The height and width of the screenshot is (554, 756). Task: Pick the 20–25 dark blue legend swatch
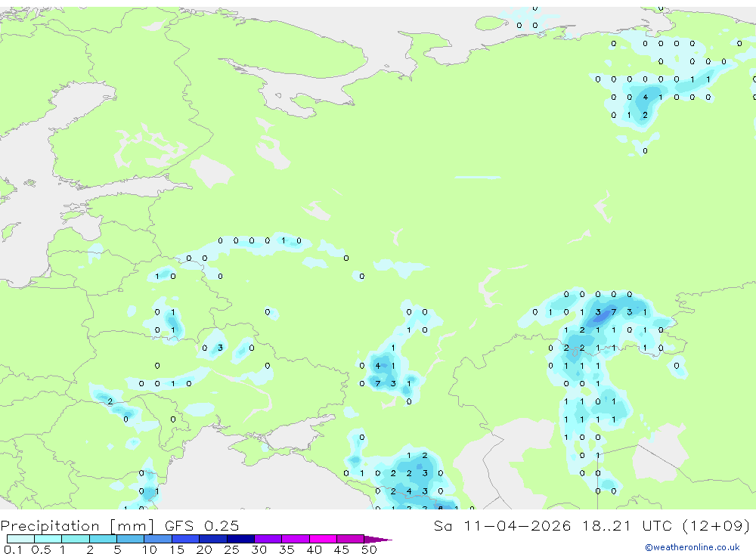tap(212, 539)
